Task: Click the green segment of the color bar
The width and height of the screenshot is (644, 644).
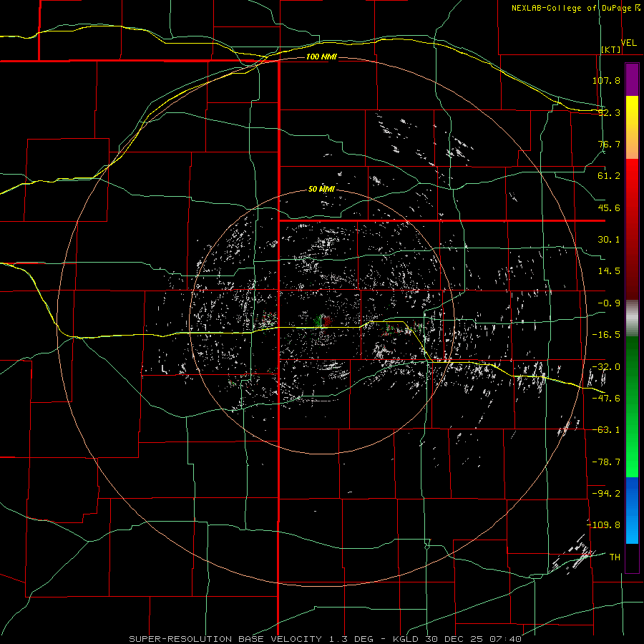Action: [x=632, y=406]
